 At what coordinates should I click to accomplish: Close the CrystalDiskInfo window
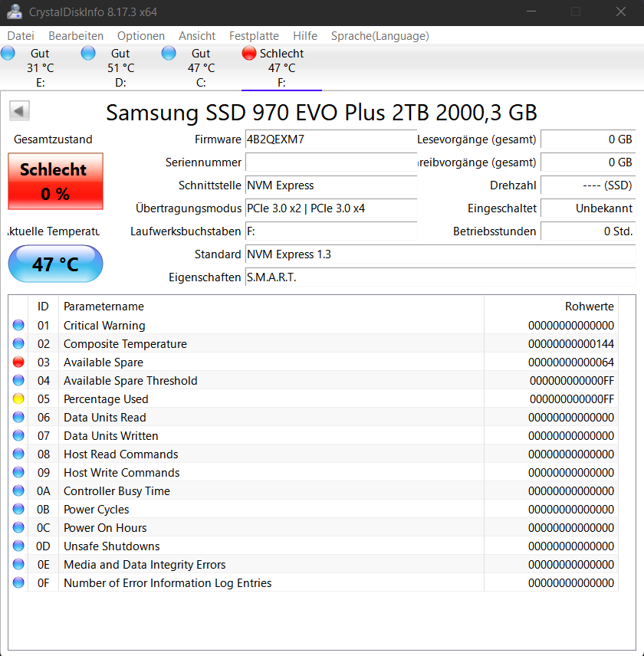[x=621, y=11]
